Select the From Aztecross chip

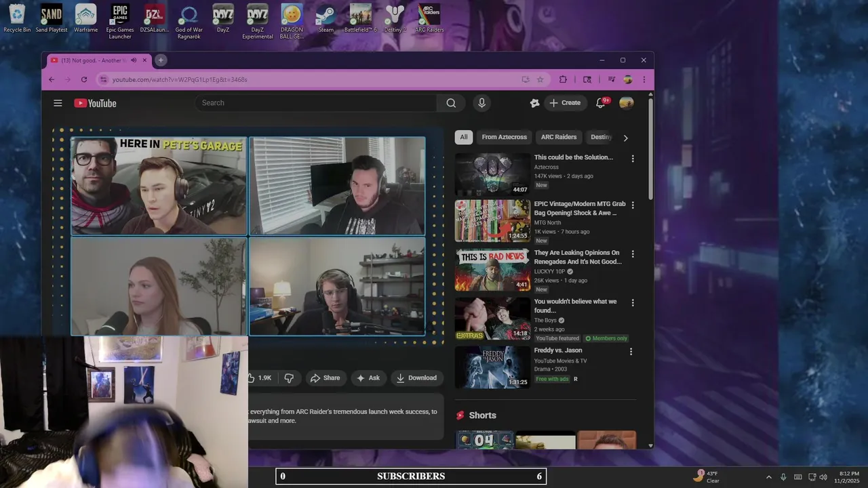504,137
